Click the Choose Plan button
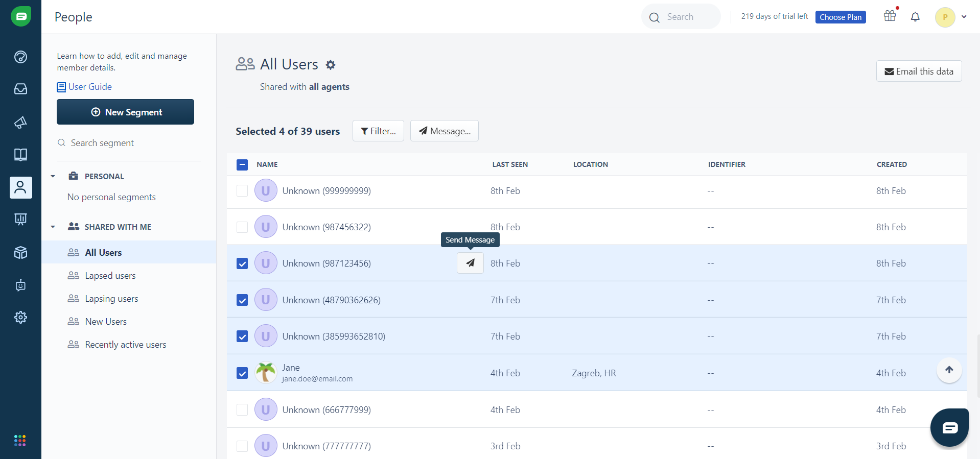The width and height of the screenshot is (980, 459). (x=840, y=17)
